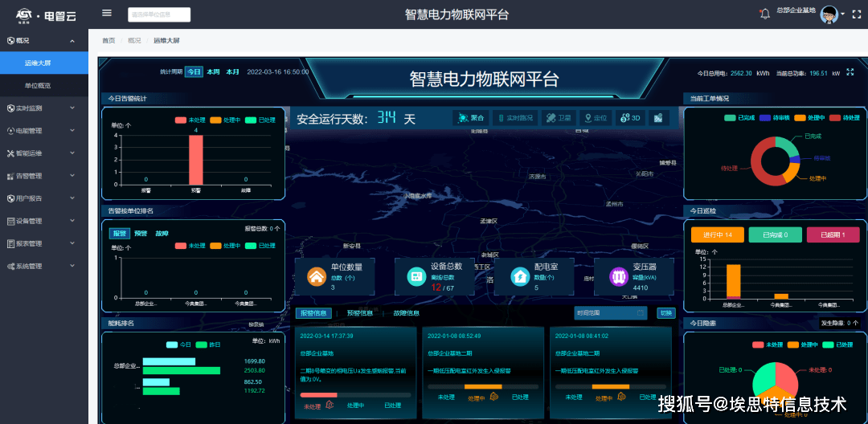Click the 时间范围 date range field
The height and width of the screenshot is (424, 868).
click(611, 313)
